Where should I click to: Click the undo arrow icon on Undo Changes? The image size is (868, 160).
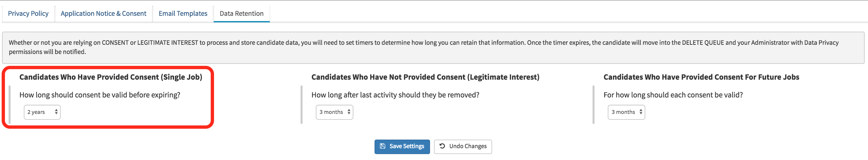(x=442, y=146)
